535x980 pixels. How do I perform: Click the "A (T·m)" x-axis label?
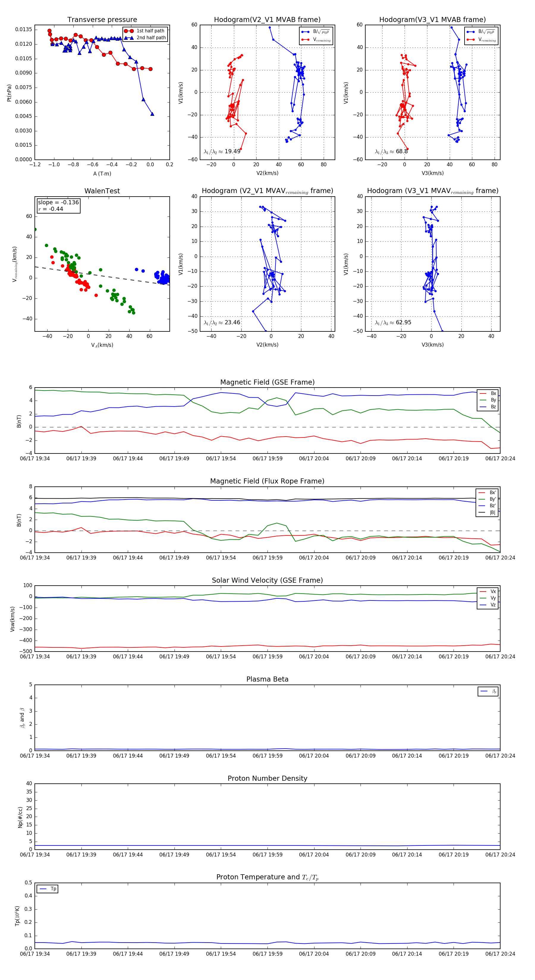[x=102, y=174]
